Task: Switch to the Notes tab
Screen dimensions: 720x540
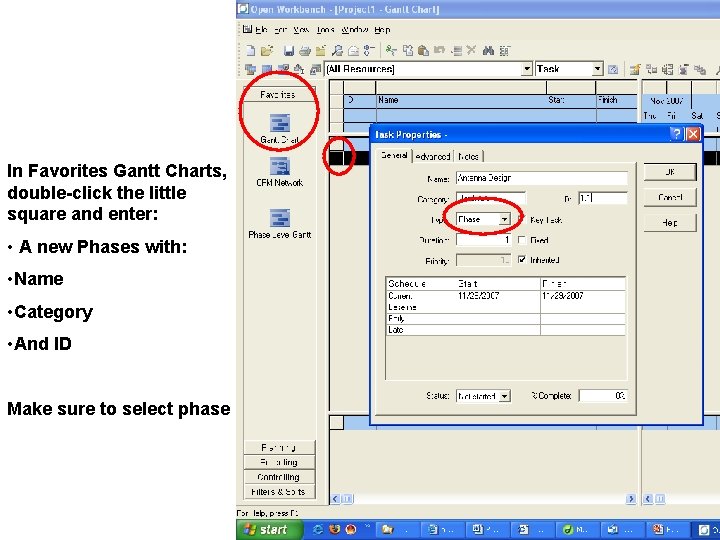Action: click(468, 157)
